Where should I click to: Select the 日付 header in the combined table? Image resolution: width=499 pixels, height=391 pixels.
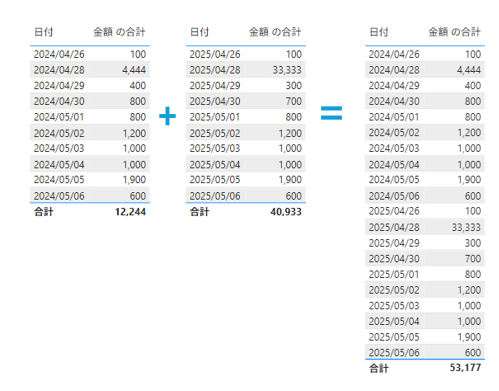pos(379,32)
